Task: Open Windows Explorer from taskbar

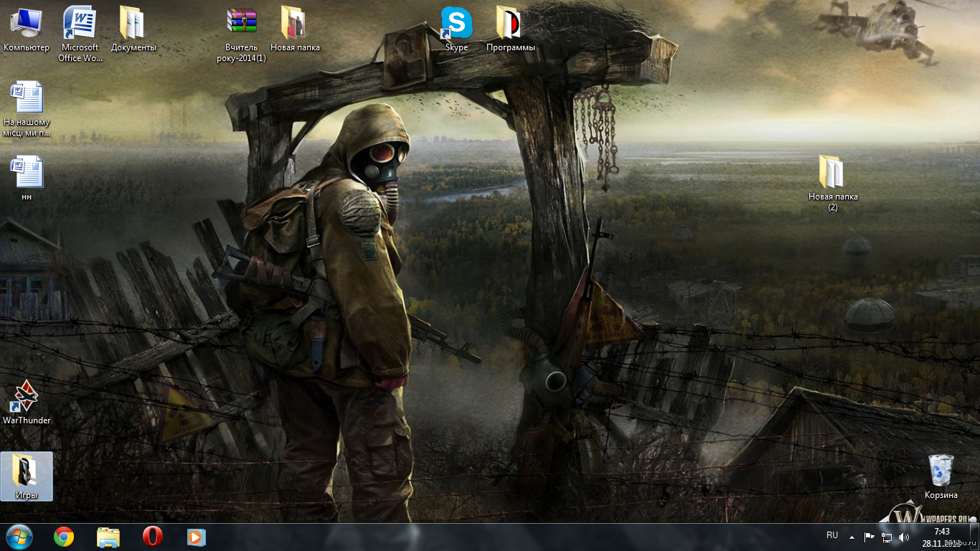Action: [108, 537]
